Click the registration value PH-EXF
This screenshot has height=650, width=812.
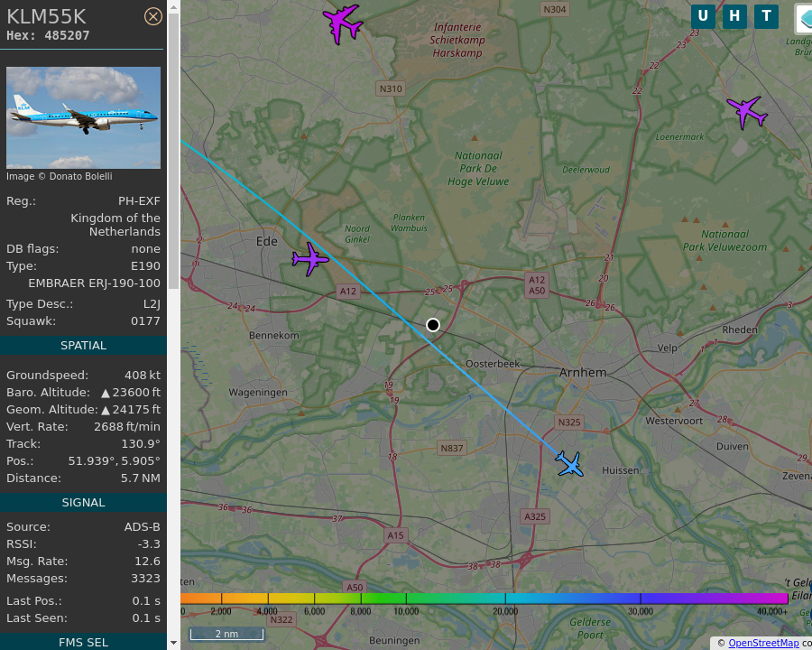coord(139,200)
